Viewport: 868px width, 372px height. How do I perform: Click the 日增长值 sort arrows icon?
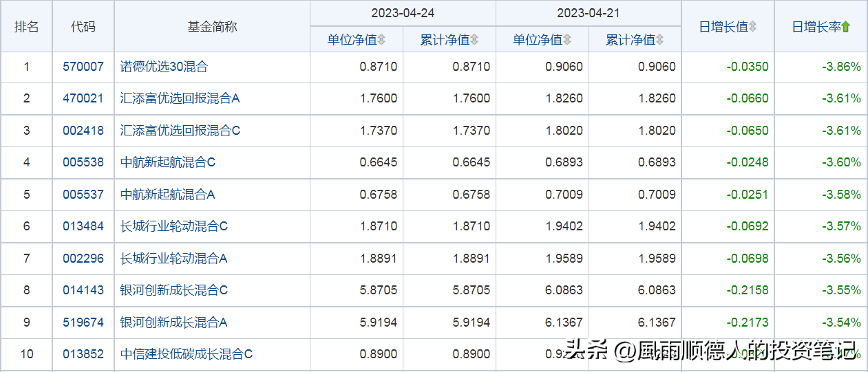click(x=753, y=27)
